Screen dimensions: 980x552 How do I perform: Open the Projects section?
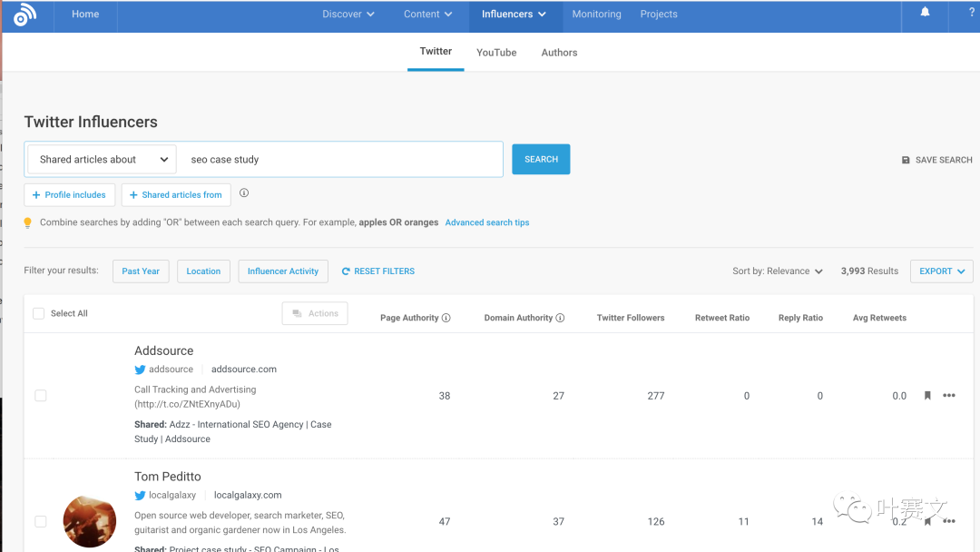coord(659,14)
